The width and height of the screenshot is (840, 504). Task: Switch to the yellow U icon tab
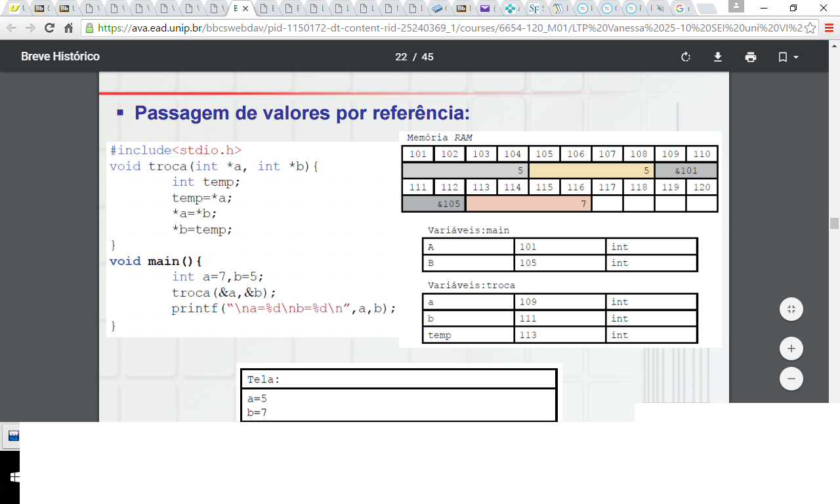tap(16, 9)
